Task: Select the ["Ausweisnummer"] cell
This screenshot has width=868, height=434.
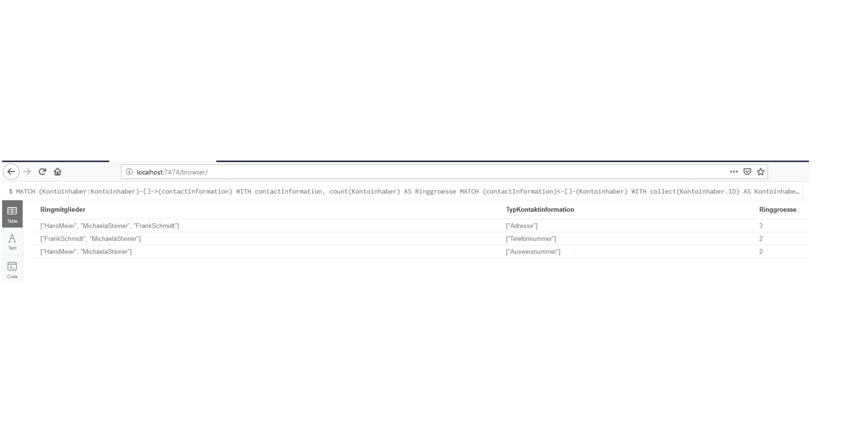Action: click(533, 252)
